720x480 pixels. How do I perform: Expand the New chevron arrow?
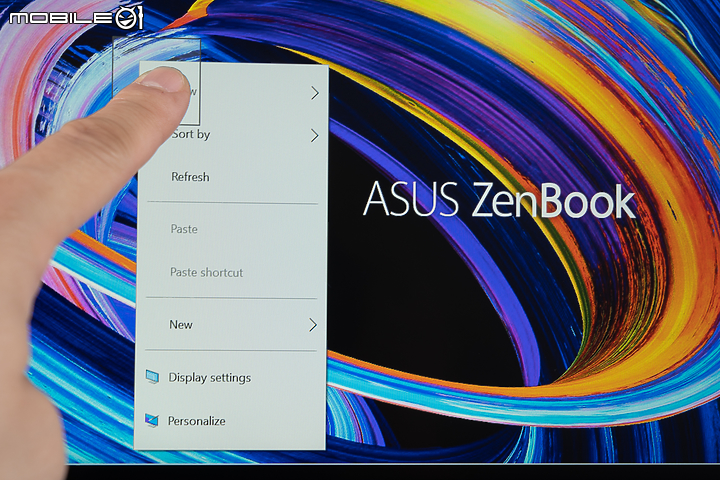pos(313,325)
